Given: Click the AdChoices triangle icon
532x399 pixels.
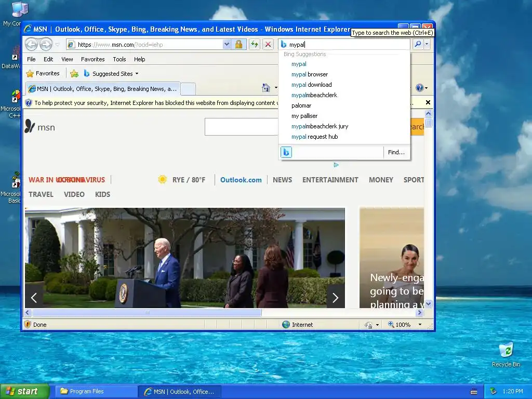Looking at the screenshot, I should pyautogui.click(x=336, y=165).
